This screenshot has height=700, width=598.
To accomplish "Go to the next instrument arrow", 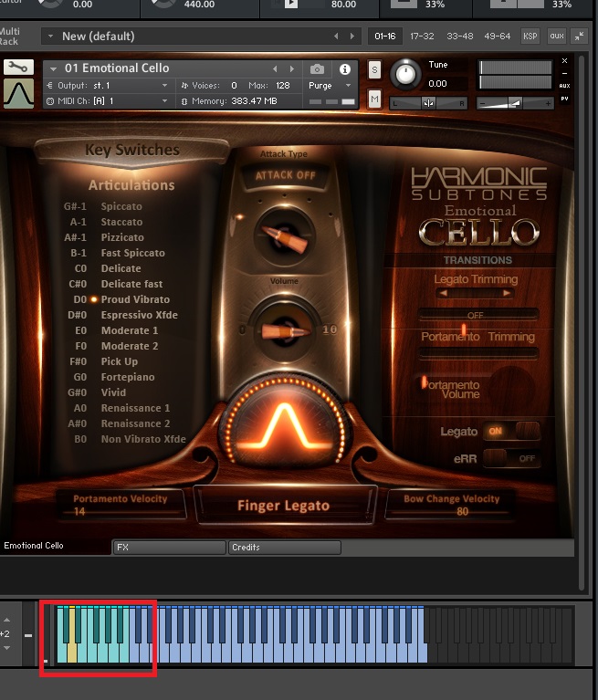I will point(291,68).
